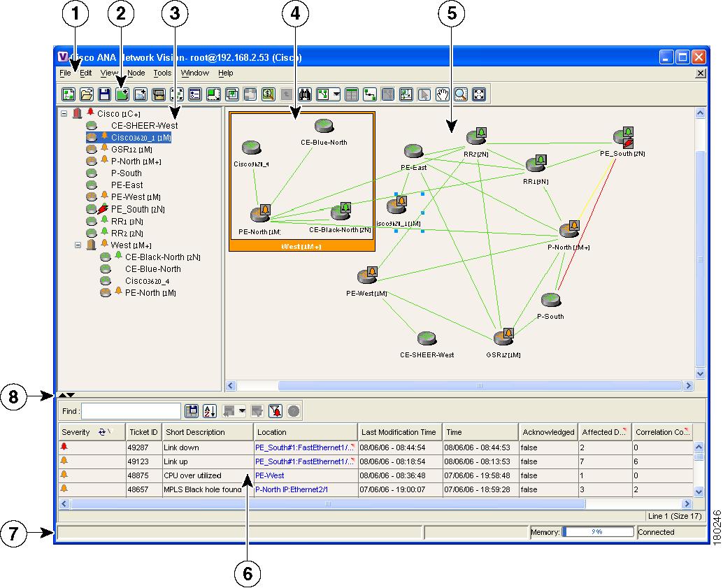Click into the Find input field
This screenshot has height=588, width=723.
pos(131,411)
